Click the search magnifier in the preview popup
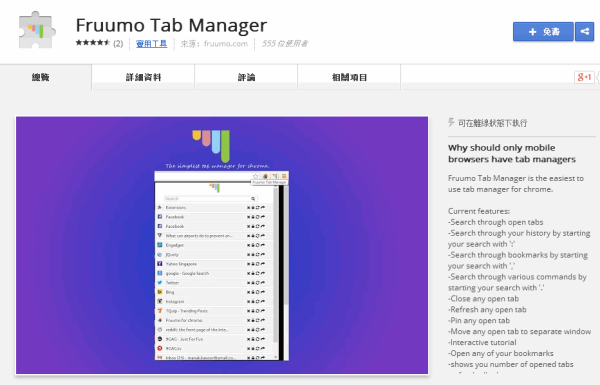The height and width of the screenshot is (385, 600). point(253,199)
